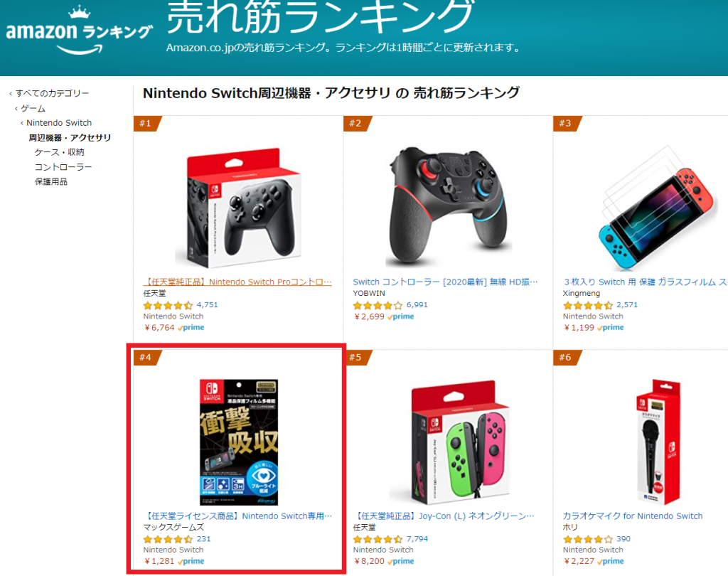
Task: Click the Amazon ランキング logo
Action: click(79, 31)
